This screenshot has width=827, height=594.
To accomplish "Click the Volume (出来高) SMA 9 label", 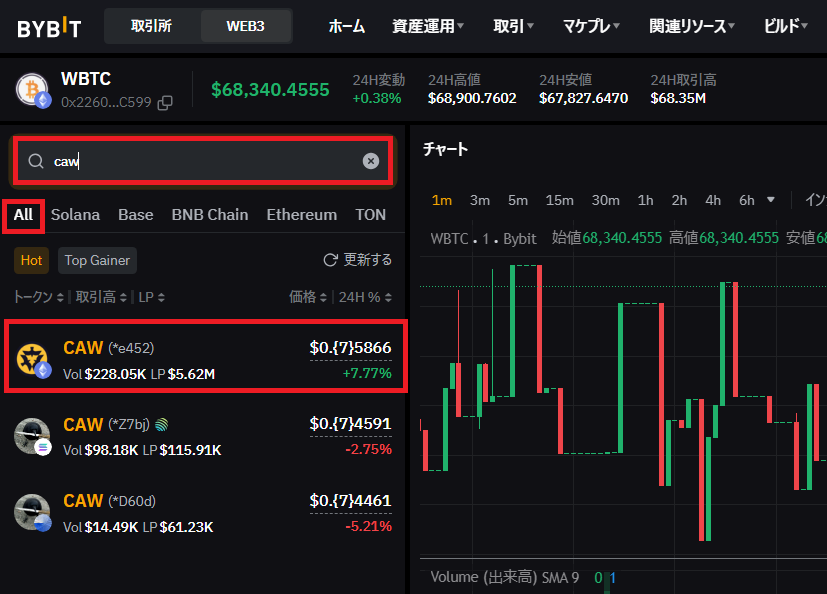I will [505, 577].
